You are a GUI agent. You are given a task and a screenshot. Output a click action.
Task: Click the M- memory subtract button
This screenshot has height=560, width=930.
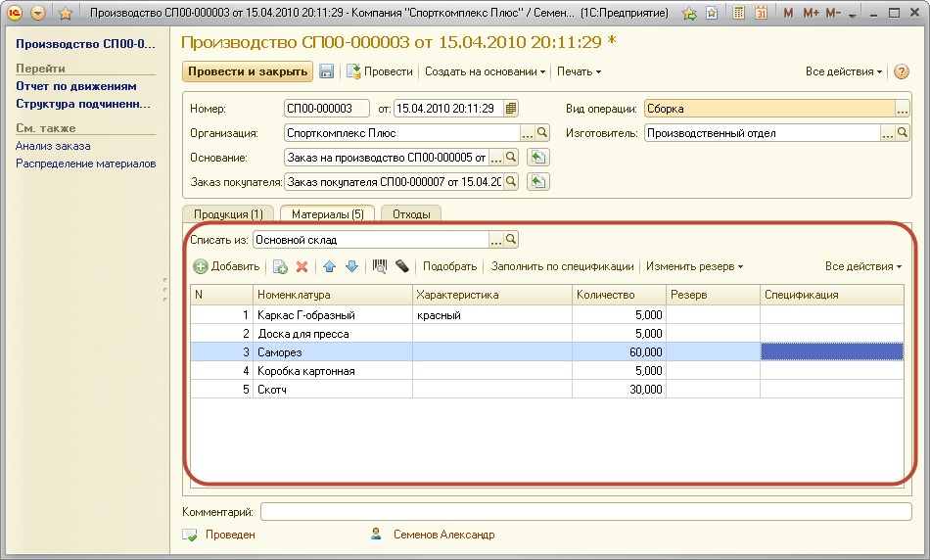point(833,13)
